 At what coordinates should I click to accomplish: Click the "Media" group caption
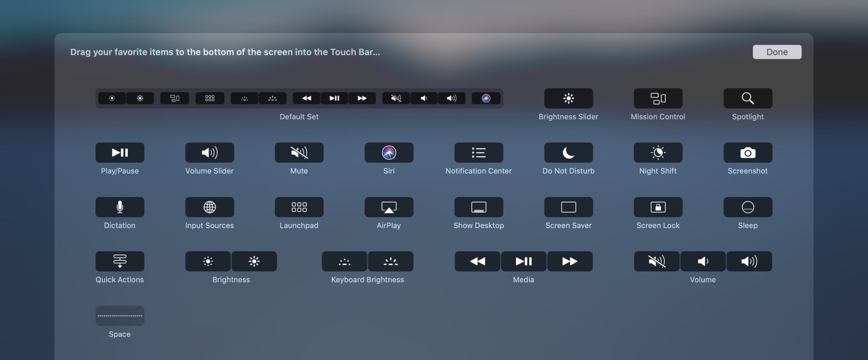524,280
